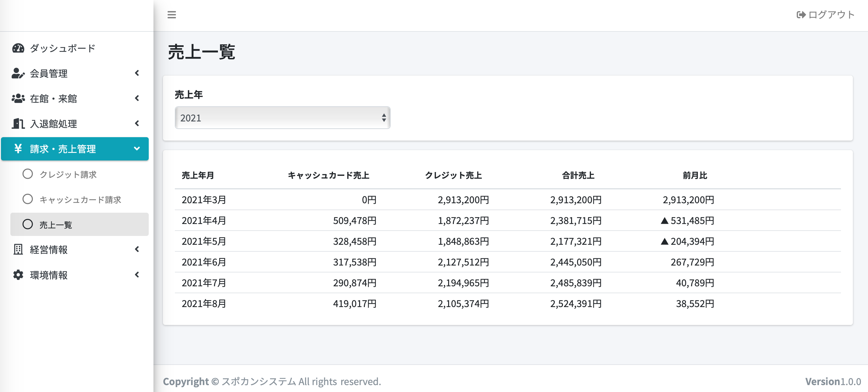Click the ログアウト link text
This screenshot has height=392, width=868.
pos(832,15)
